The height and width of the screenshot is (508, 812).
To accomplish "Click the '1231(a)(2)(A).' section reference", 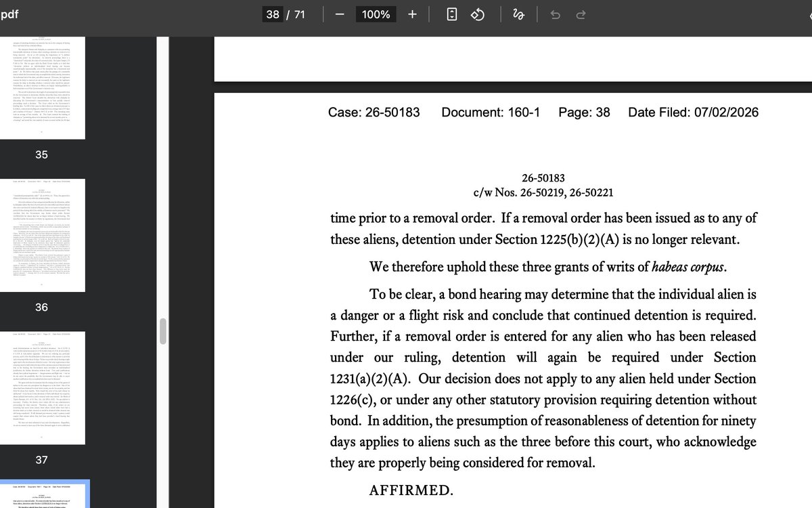I will pyautogui.click(x=369, y=379).
